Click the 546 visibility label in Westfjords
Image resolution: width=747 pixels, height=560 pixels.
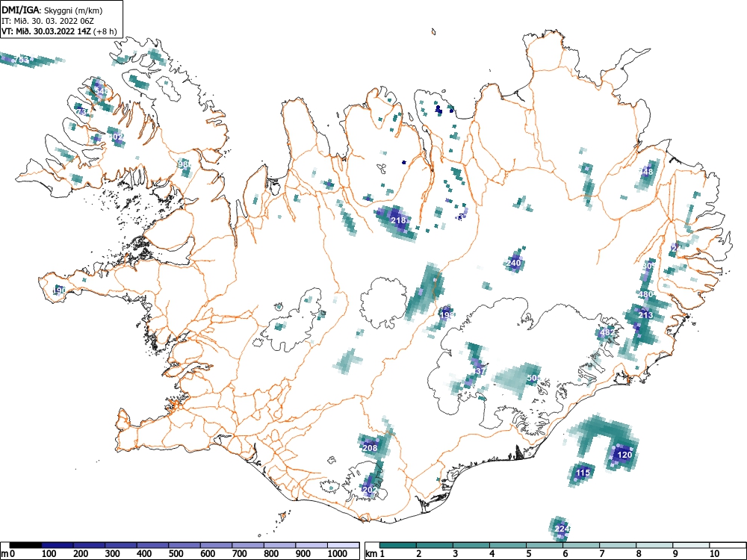tap(102, 90)
